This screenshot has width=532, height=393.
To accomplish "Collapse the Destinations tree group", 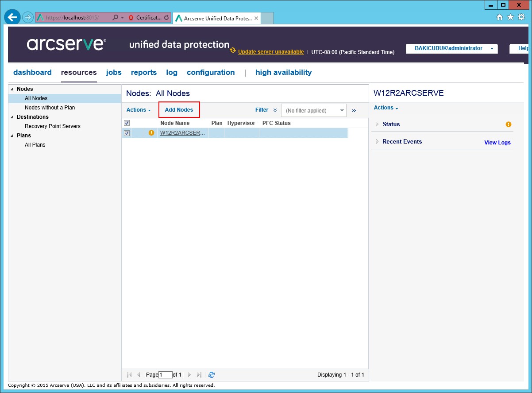I will tap(12, 117).
